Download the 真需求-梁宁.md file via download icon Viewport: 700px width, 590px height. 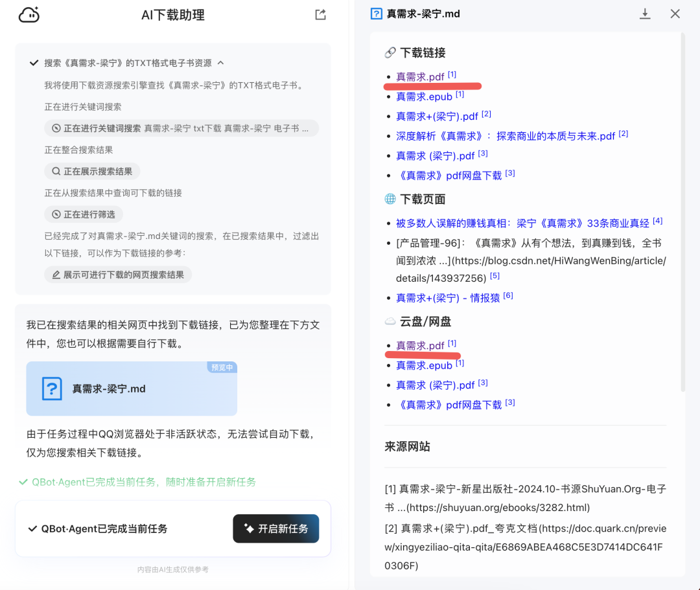645,14
